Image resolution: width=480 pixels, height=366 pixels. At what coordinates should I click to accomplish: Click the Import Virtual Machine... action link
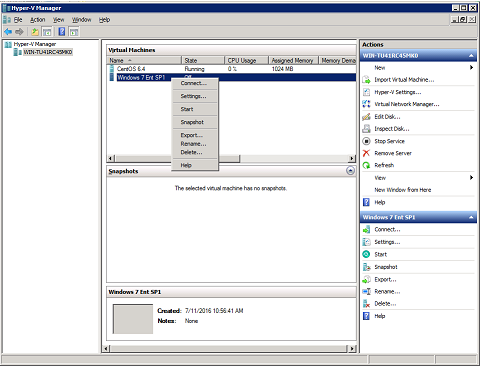(404, 80)
